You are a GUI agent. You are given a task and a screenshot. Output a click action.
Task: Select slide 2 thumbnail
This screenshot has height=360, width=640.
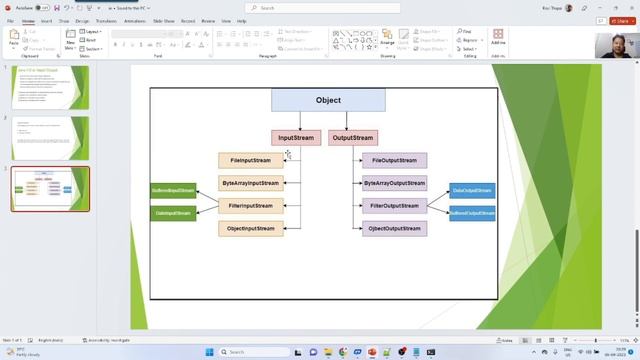[x=50, y=138]
